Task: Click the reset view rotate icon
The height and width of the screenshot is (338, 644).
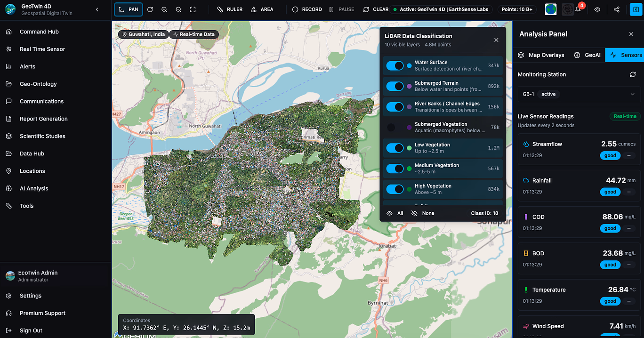Action: (150, 9)
